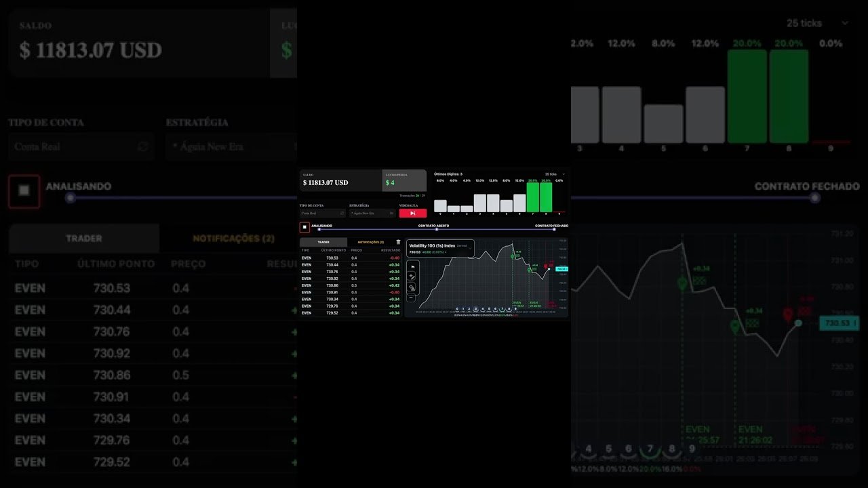Click the refresh icon in Conta Real field
Viewport: 868px width, 488px height.
coord(342,213)
